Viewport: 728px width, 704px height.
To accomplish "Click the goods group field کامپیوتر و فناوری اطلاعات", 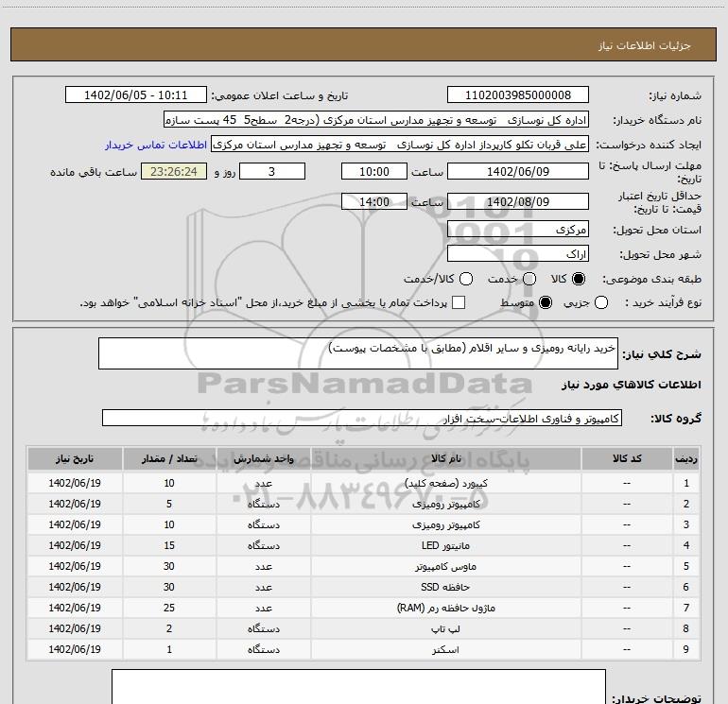I will coord(362,418).
